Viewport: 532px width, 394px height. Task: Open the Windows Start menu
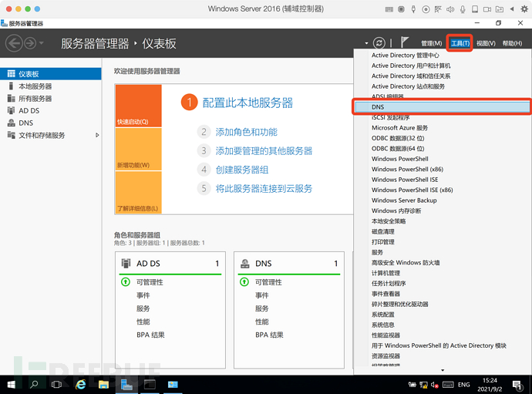click(12, 385)
